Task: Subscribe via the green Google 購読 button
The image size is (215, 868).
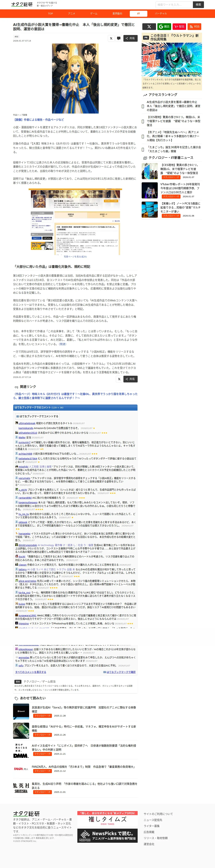Action: pos(164,27)
